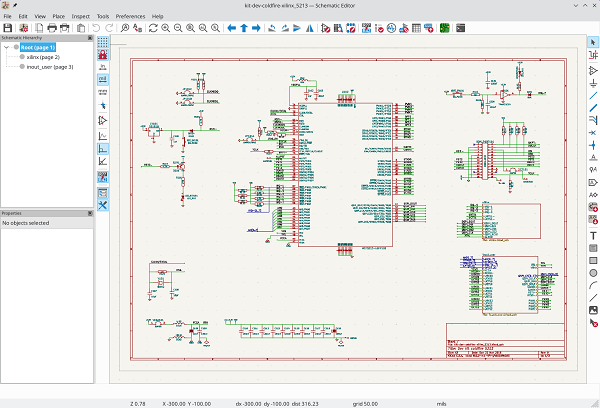
Task: Click Zoom to fit objects icon
Action: point(203,28)
